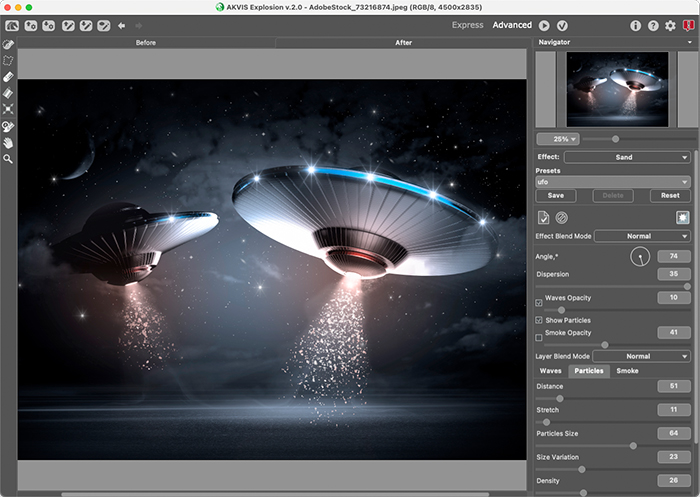Select the Eraser tool in the left toolbar
700x497 pixels.
8,76
